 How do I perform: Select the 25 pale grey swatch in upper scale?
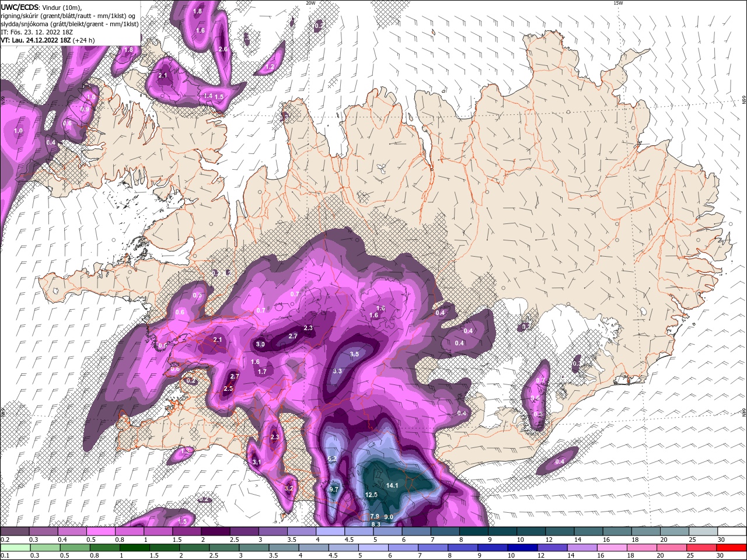(x=703, y=531)
